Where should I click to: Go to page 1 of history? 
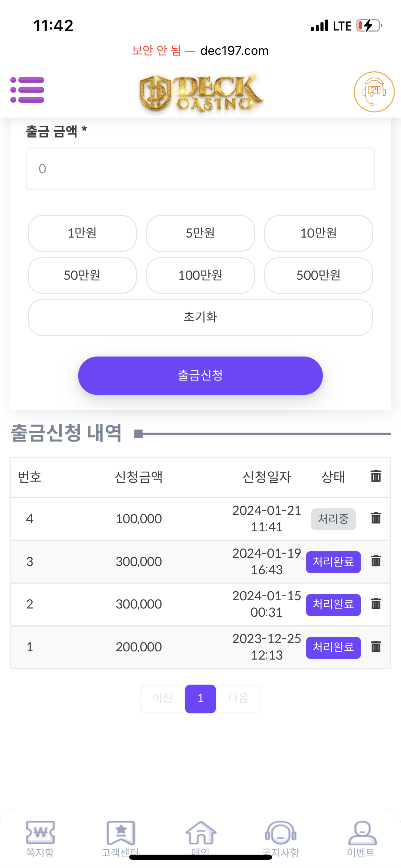point(200,698)
